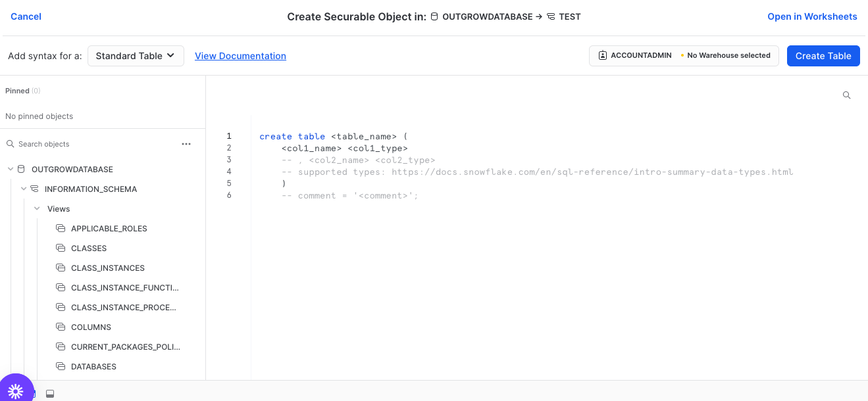Click inside the Search objects field
Viewport: 868px width, 401px height.
point(92,144)
